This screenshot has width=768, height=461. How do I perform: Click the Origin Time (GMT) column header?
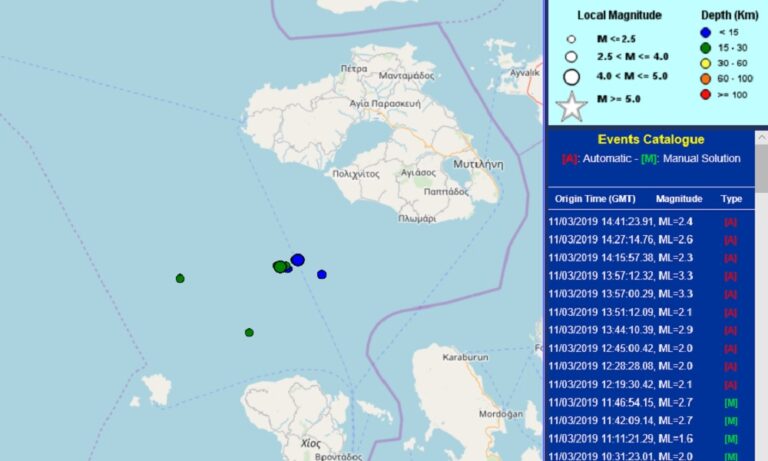(x=595, y=199)
